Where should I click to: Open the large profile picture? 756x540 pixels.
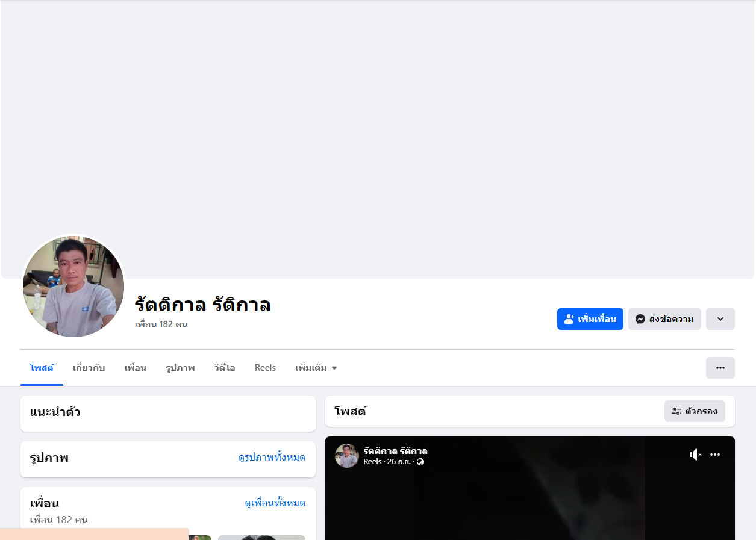pyautogui.click(x=73, y=287)
